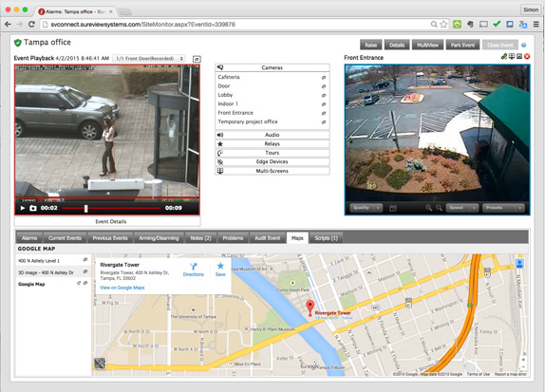The image size is (545, 392).
Task: Click the Raise button
Action: click(371, 45)
